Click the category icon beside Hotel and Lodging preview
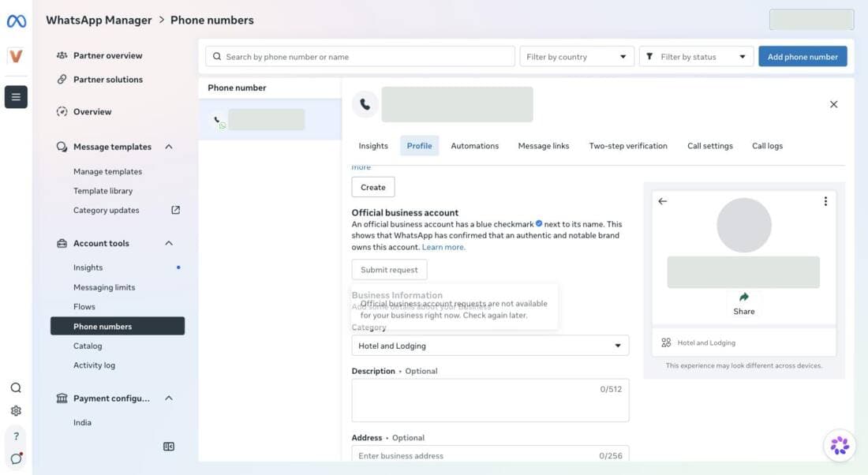The image size is (868, 475). 666,342
